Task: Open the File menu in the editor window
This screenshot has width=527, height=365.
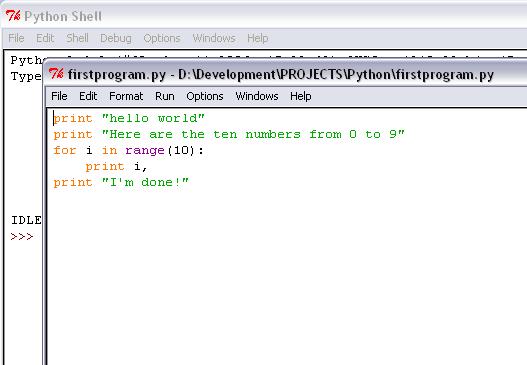Action: click(59, 96)
